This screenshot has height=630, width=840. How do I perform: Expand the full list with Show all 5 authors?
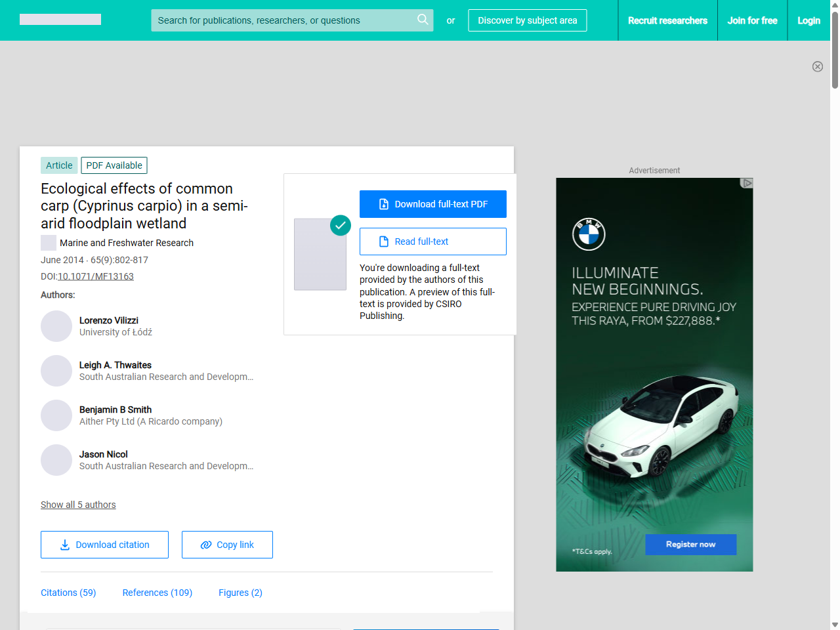pos(78,505)
